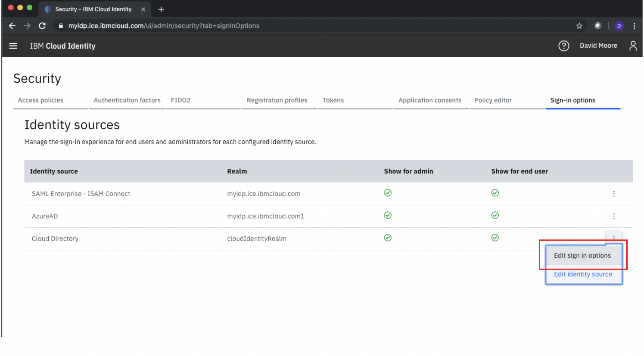Go back in browser history

12,26
